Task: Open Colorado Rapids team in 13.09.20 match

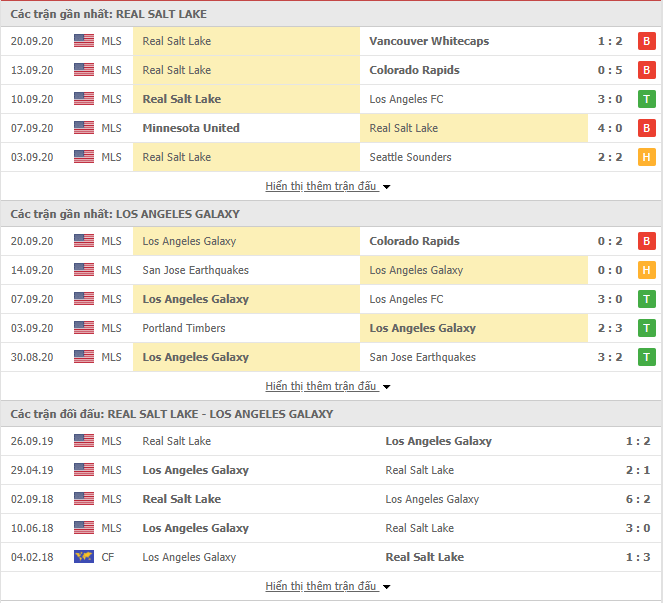Action: tap(414, 70)
